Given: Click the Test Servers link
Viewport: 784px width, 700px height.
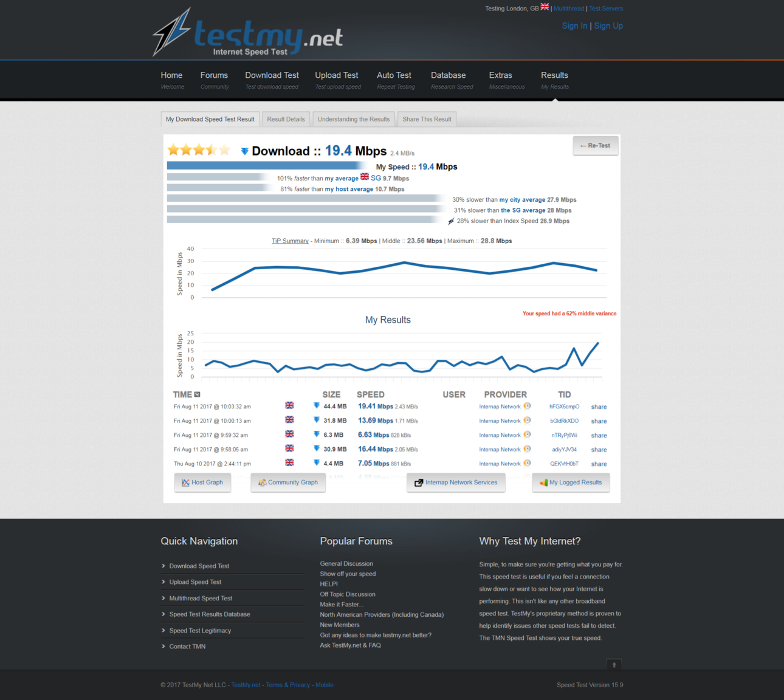Looking at the screenshot, I should pos(606,9).
